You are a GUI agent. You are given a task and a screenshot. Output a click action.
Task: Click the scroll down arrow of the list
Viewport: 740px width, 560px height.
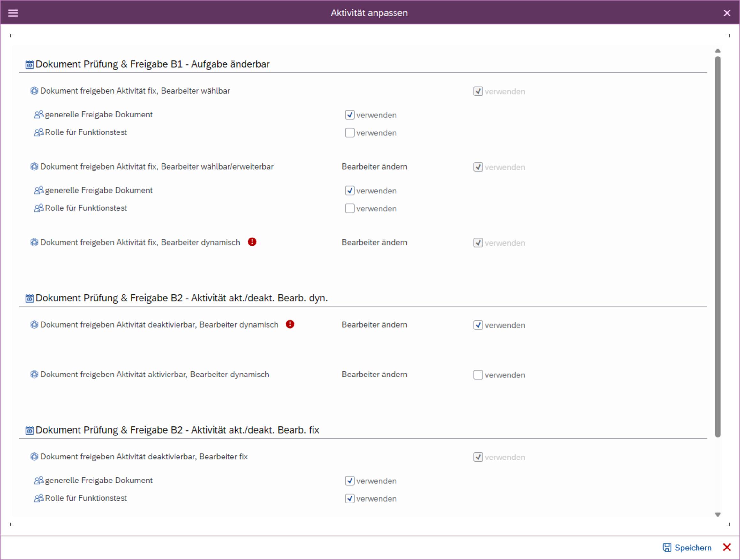click(x=718, y=515)
